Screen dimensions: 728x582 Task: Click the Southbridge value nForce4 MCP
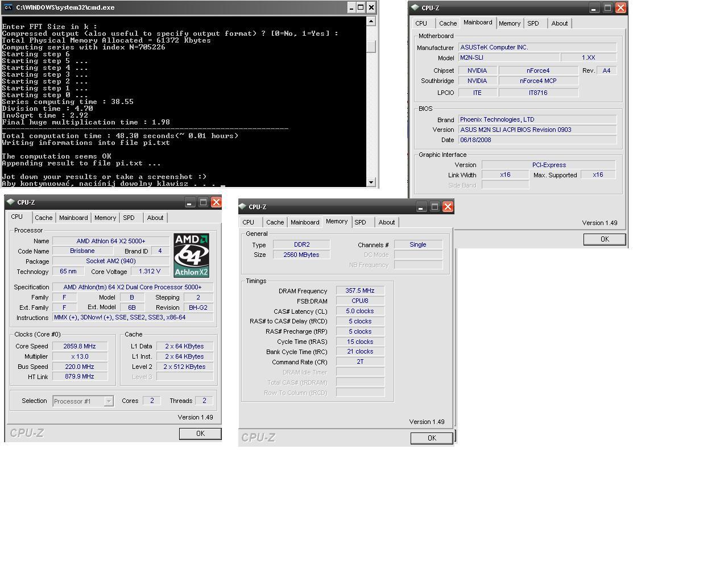click(x=538, y=81)
